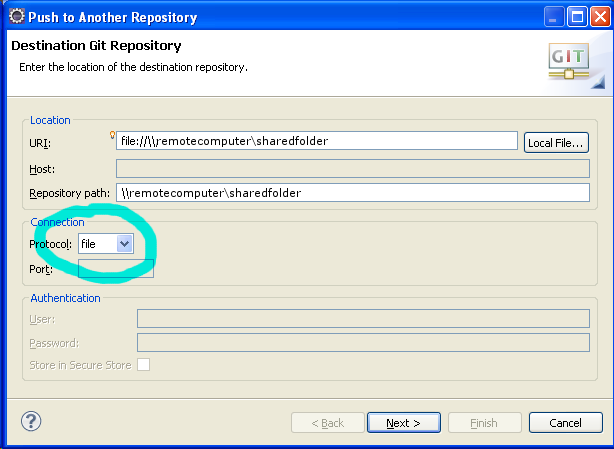
Task: Focus the Repository path field
Action: pos(353,192)
